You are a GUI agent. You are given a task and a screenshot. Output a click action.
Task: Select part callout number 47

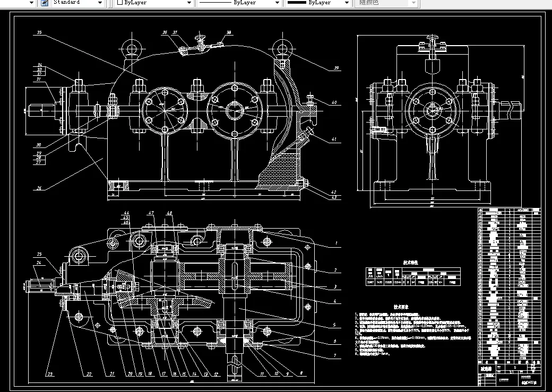(x=151, y=213)
